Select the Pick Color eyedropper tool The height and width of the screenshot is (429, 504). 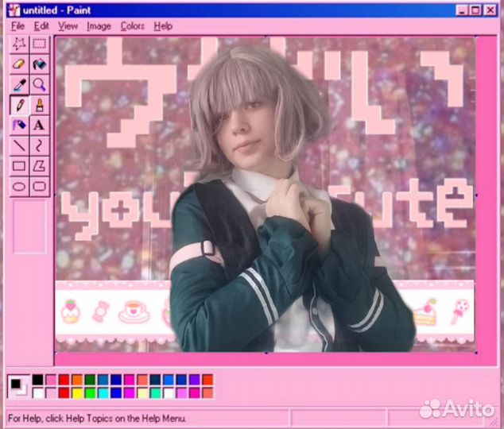click(19, 85)
